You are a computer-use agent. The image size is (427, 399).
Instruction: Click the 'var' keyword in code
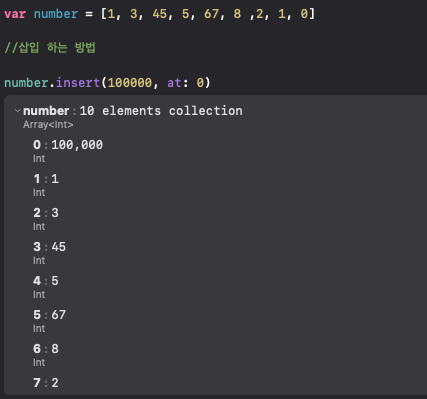[15, 14]
